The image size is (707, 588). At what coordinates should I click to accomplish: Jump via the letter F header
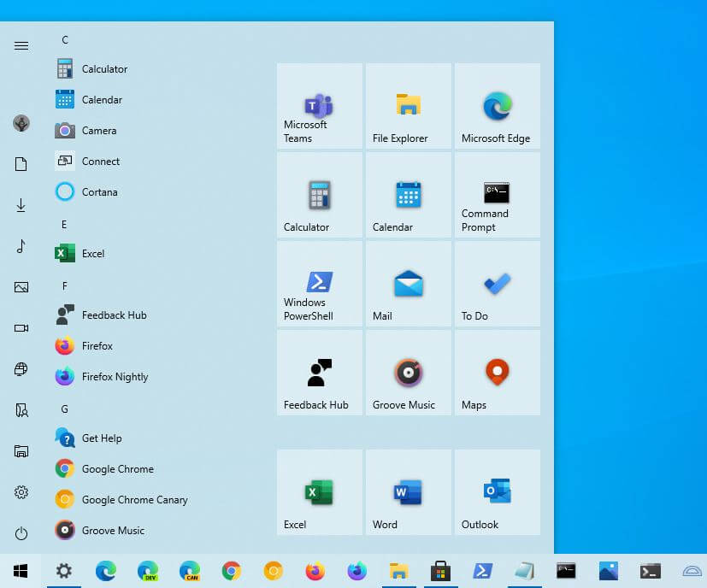64,286
